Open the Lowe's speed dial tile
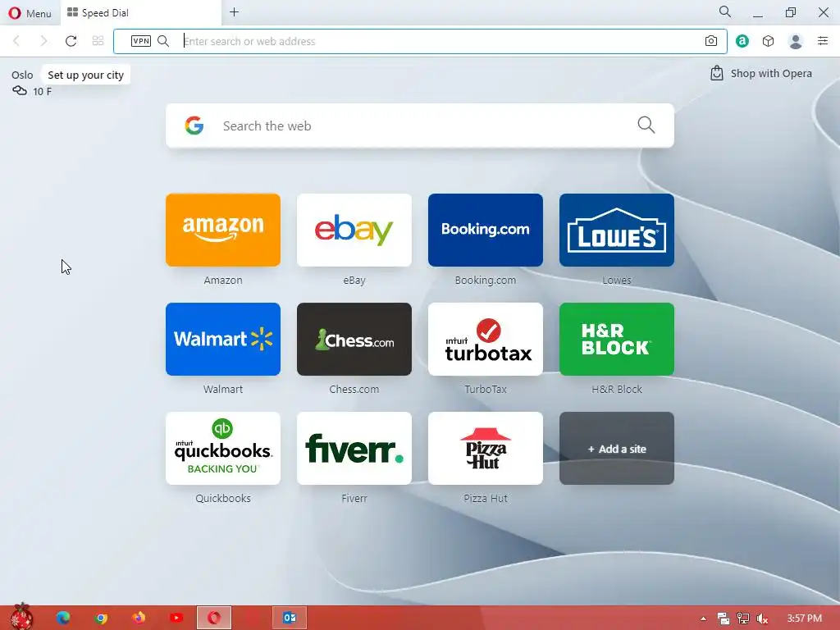The height and width of the screenshot is (630, 840). click(617, 230)
